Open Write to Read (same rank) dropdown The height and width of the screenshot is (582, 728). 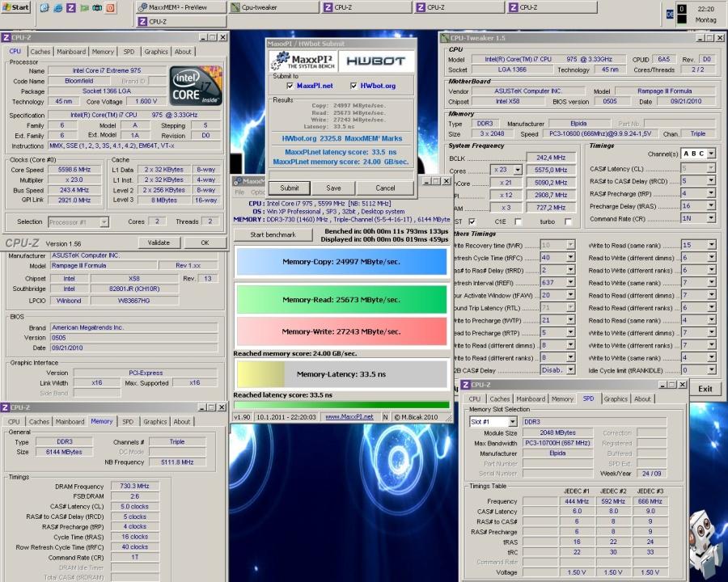pos(711,245)
